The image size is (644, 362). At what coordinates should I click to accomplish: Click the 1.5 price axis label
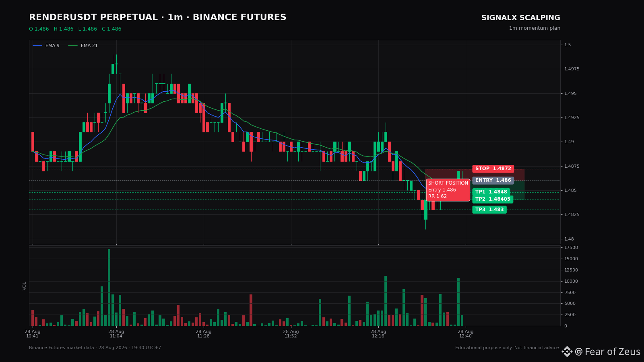(568, 45)
